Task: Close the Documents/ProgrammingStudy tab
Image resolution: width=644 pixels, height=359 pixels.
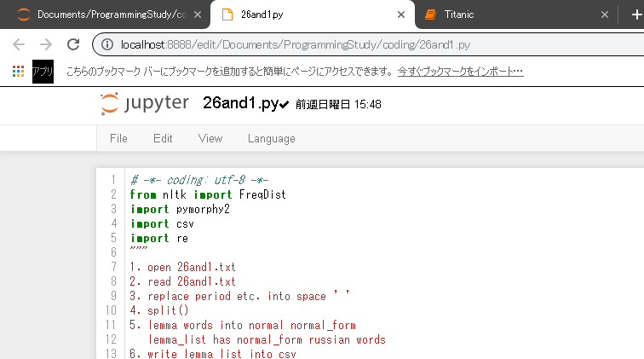Action: (x=198, y=14)
